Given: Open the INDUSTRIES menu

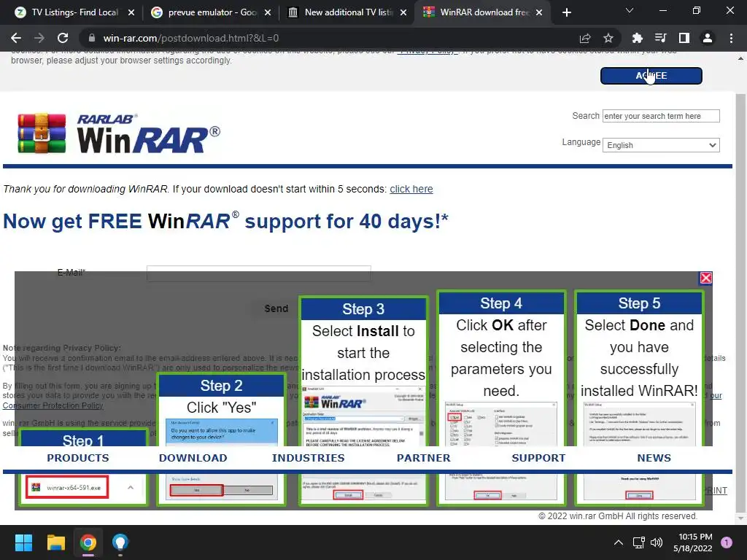Looking at the screenshot, I should (309, 458).
